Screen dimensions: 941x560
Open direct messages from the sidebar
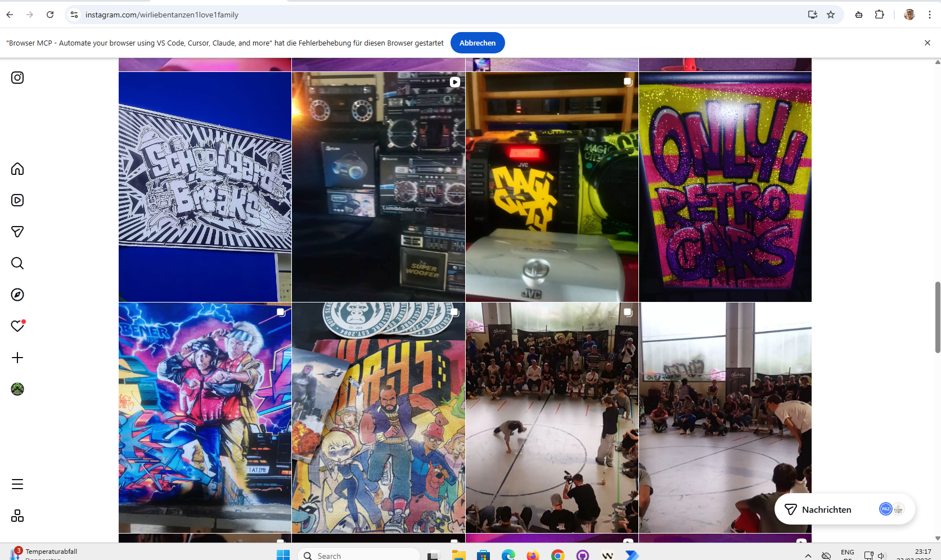tap(17, 232)
